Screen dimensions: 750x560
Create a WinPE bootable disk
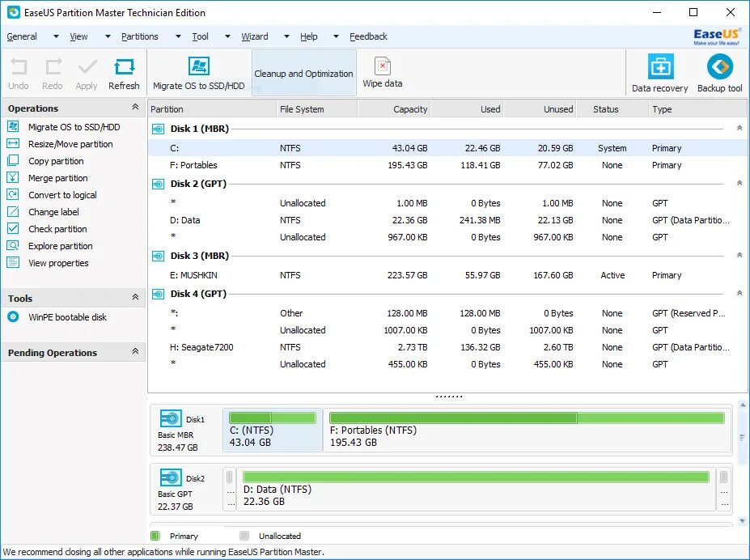click(67, 317)
